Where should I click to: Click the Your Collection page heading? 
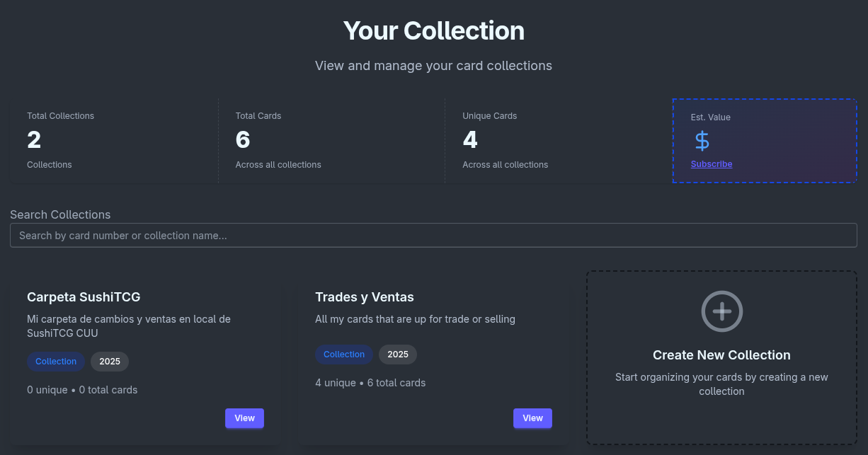[x=434, y=31]
